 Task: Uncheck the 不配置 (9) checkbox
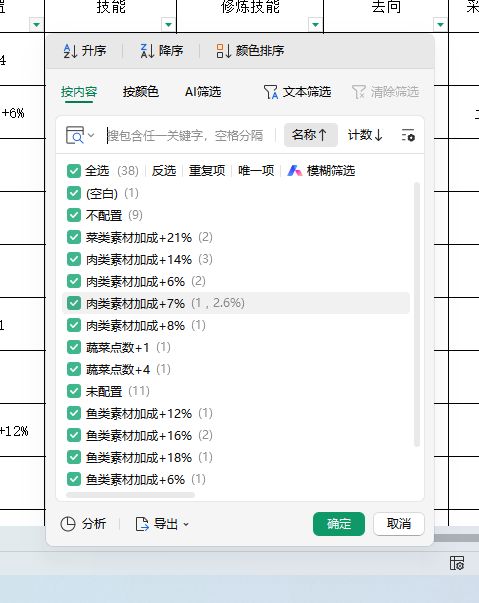tap(73, 215)
